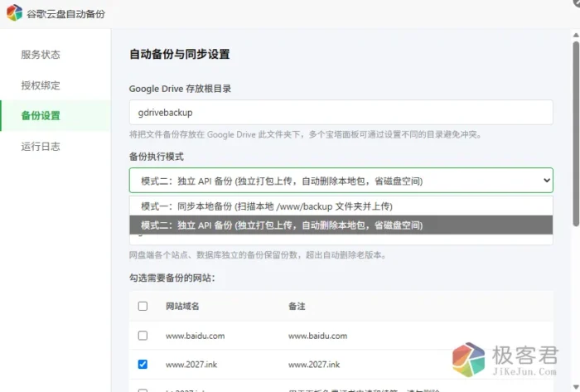Click the 网站域名 column header
The height and width of the screenshot is (392, 580).
click(182, 306)
